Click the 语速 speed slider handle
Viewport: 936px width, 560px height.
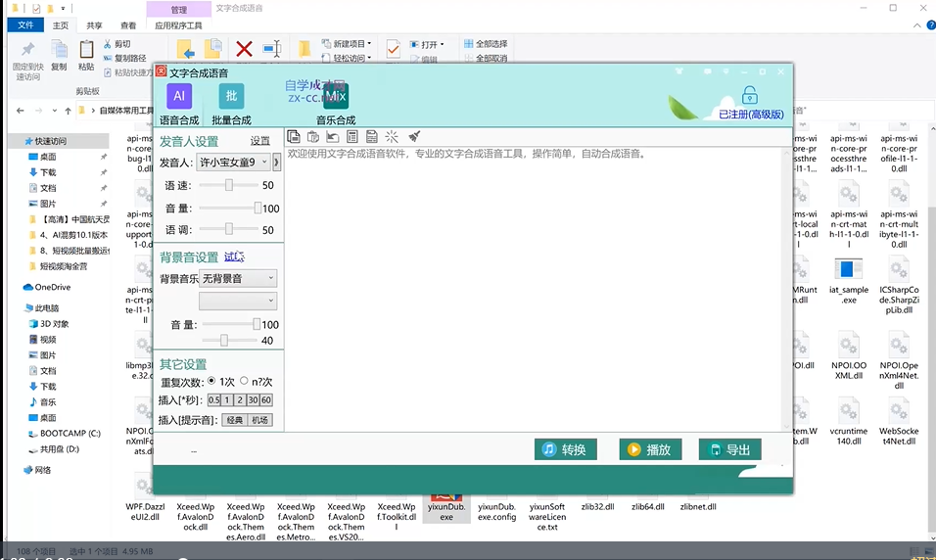tap(229, 185)
